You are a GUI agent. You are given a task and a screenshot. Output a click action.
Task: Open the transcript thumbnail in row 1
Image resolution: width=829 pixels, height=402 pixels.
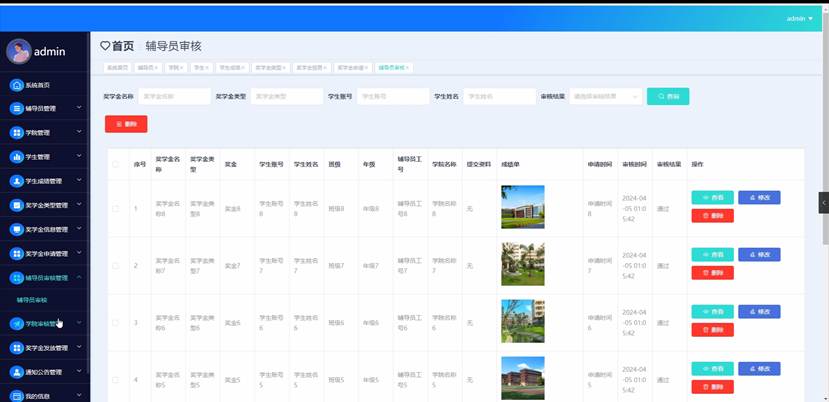pyautogui.click(x=523, y=207)
